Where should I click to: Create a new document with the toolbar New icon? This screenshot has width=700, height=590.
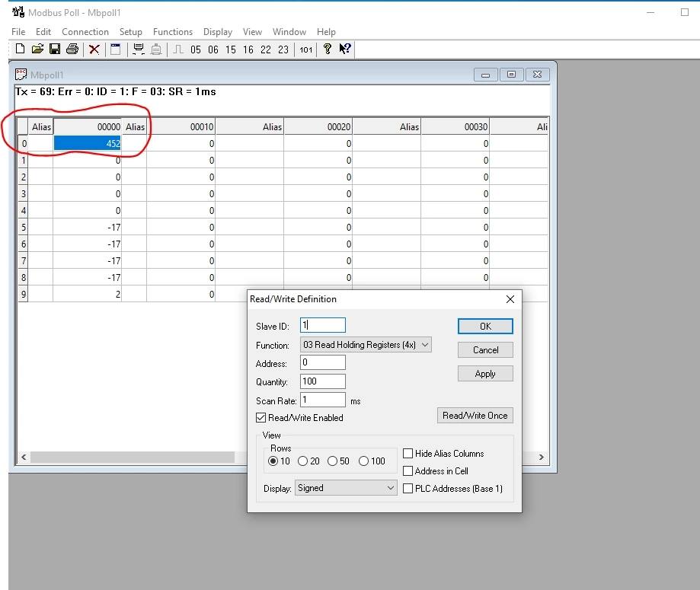coord(20,49)
